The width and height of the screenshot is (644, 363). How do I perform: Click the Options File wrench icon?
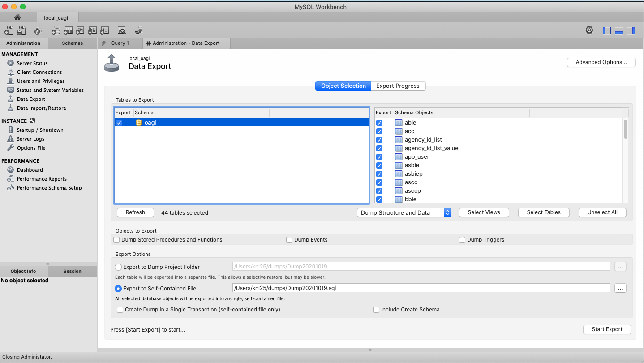10,148
